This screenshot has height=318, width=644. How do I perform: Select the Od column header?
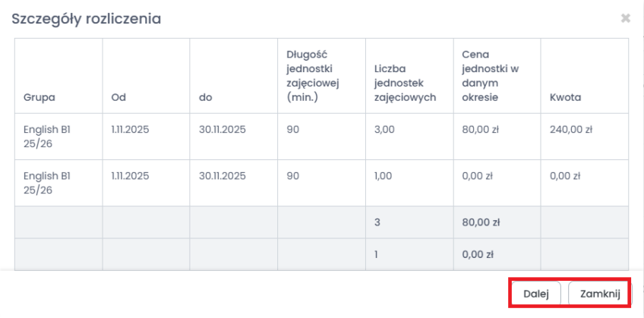(118, 97)
